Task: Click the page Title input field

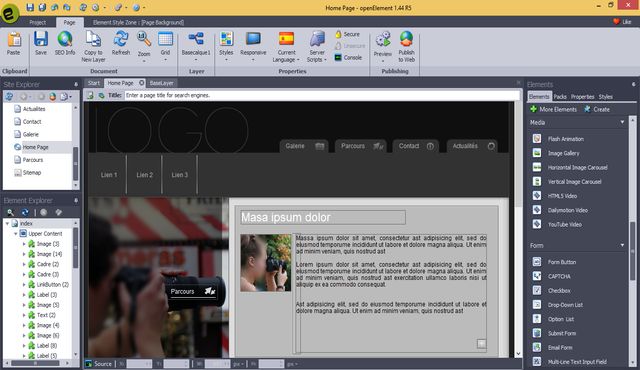Action: (x=322, y=95)
